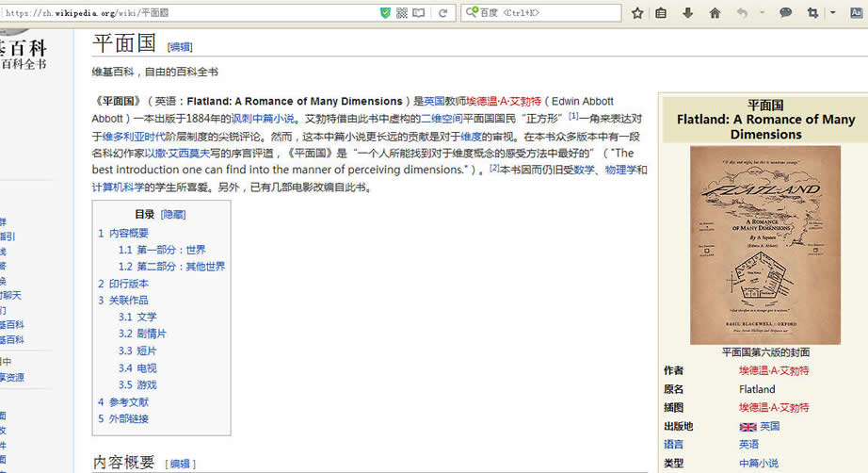Open 以撒·艾西莫夫 link
The width and height of the screenshot is (868, 473).
pyautogui.click(x=177, y=154)
